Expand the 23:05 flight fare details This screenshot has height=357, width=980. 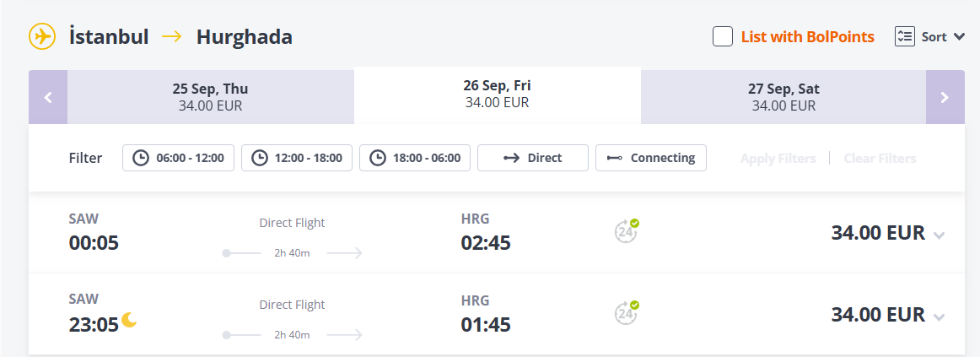(939, 317)
